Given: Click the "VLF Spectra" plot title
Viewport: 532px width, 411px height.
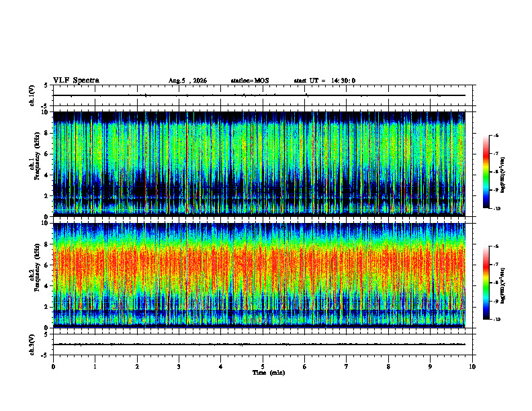Looking at the screenshot, I should (76, 81).
